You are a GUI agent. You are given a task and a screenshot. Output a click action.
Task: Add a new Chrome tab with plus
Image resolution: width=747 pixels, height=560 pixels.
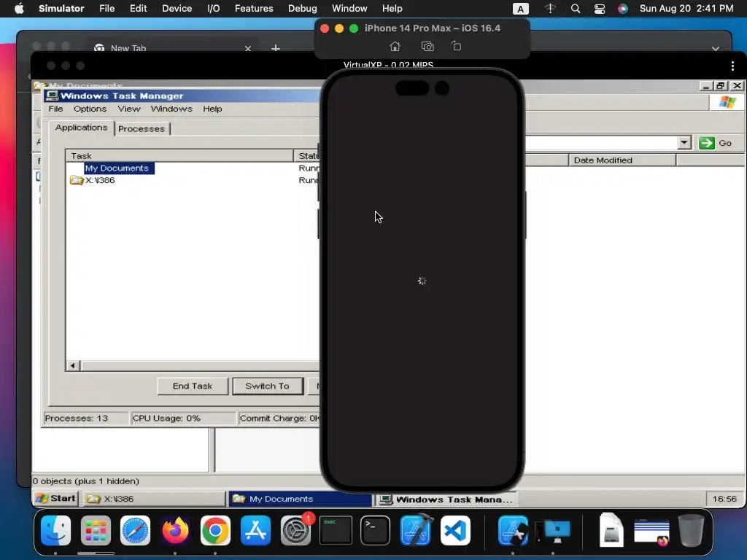coord(275,49)
